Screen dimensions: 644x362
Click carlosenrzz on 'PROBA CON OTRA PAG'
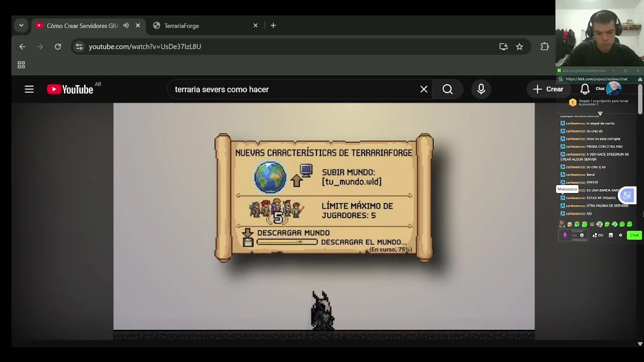point(576,147)
